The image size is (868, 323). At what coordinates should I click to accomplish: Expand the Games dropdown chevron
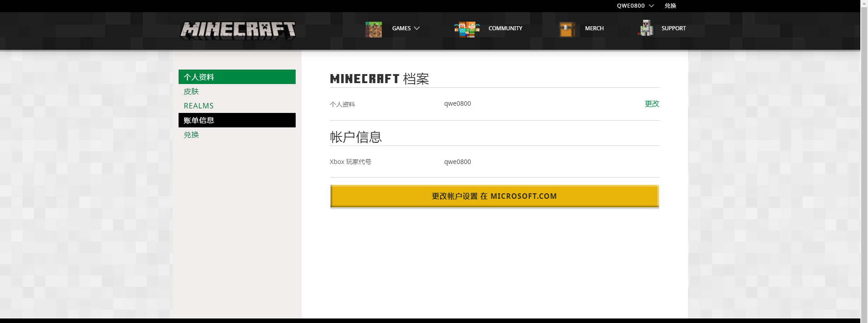click(x=417, y=28)
